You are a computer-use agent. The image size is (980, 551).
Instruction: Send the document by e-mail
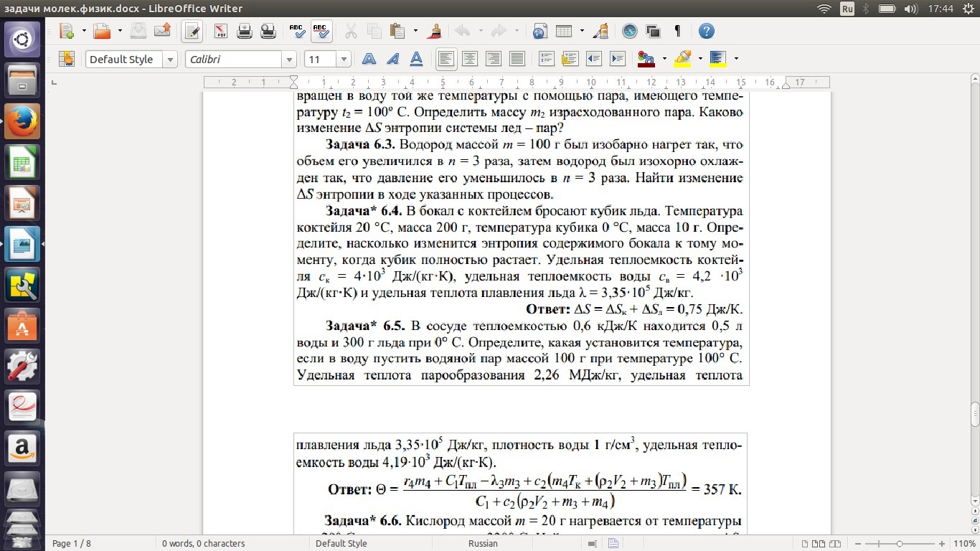tap(163, 31)
